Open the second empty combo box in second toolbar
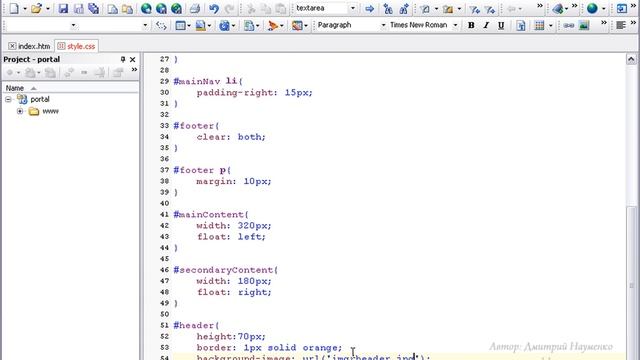This screenshot has width=640, height=360. point(145,25)
